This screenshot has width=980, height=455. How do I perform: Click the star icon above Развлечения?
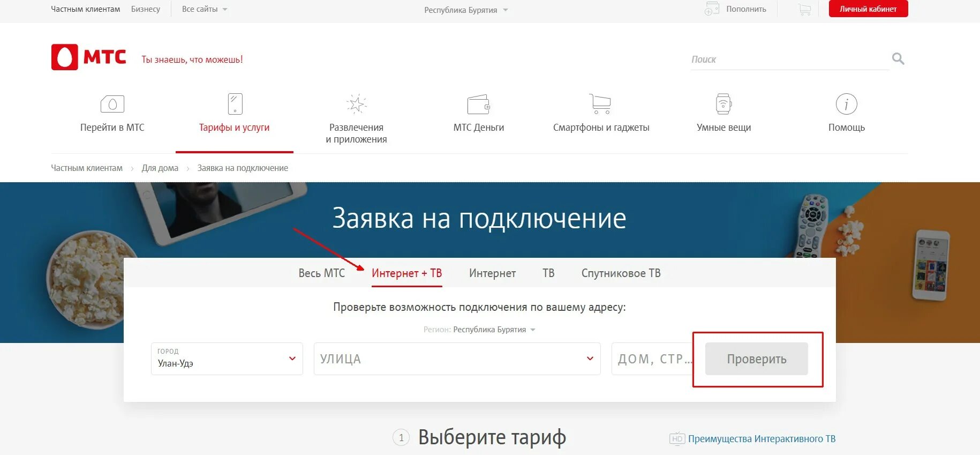[356, 104]
